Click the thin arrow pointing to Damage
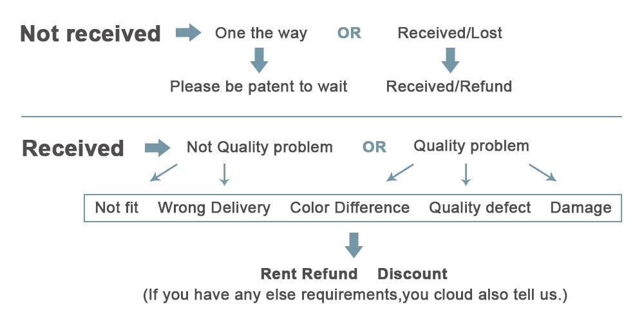The image size is (644, 326). pos(542,172)
